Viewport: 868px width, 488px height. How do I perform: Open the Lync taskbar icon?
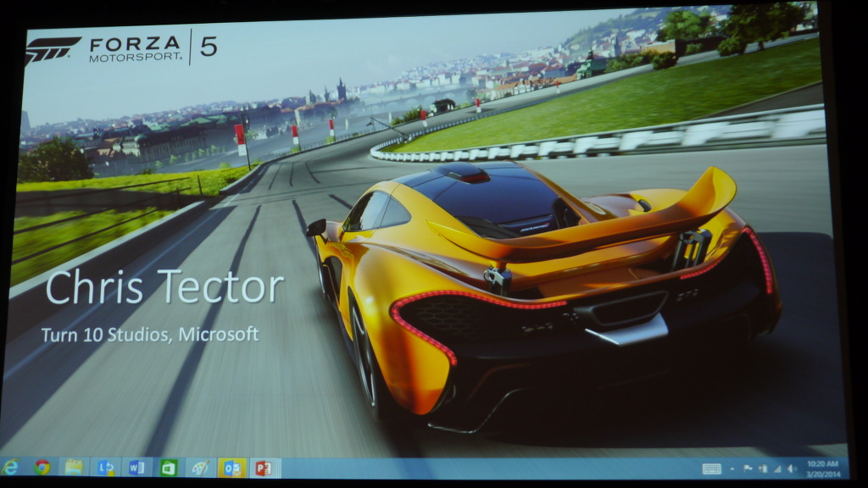click(105, 468)
